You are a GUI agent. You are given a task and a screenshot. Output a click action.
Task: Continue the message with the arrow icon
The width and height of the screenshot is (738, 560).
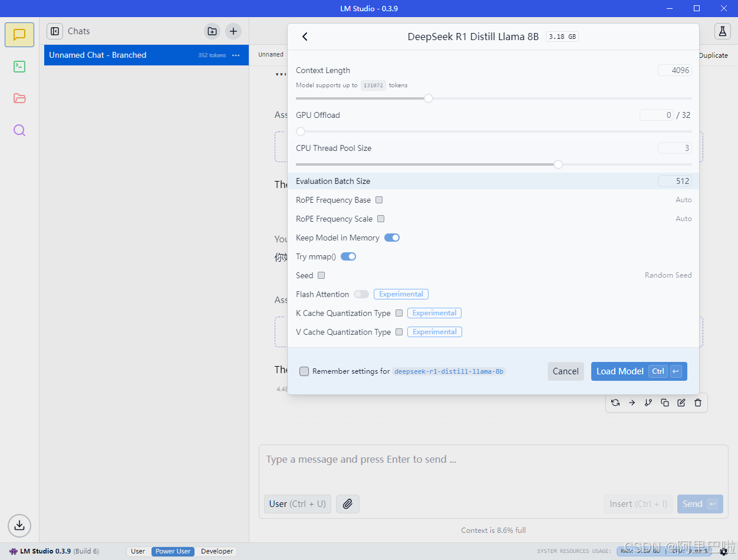(x=632, y=403)
